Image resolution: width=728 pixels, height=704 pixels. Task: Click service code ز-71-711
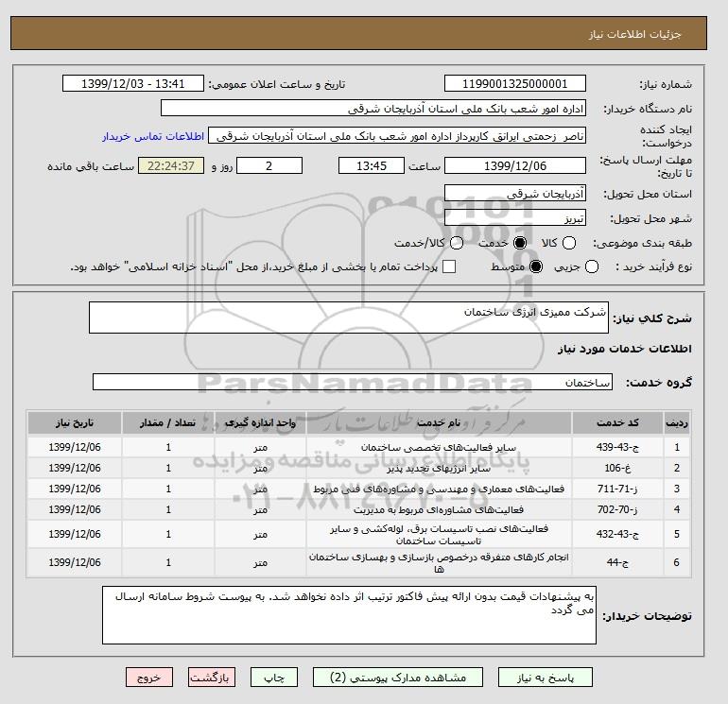(x=617, y=489)
